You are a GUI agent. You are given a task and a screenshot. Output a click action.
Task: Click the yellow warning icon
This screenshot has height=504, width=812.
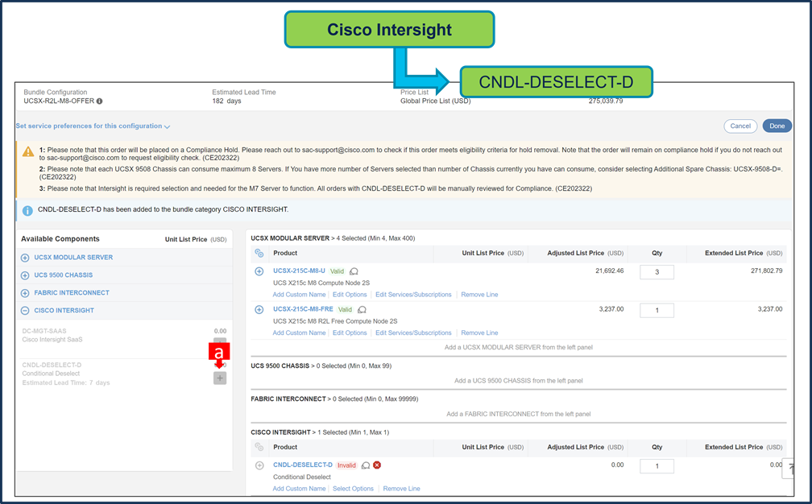[28, 151]
